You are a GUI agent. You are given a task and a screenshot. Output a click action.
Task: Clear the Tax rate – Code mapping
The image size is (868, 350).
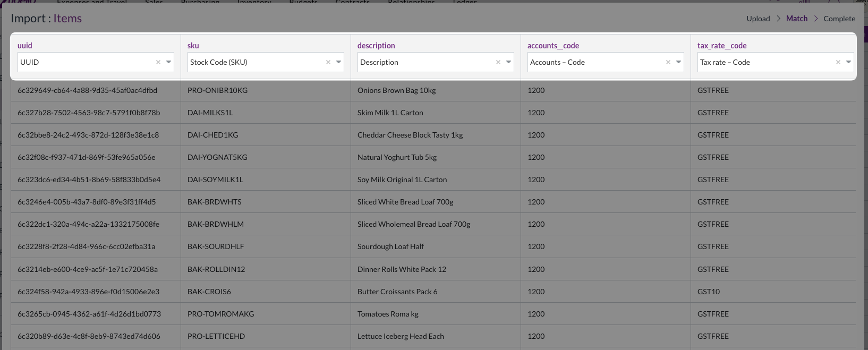[x=838, y=62]
